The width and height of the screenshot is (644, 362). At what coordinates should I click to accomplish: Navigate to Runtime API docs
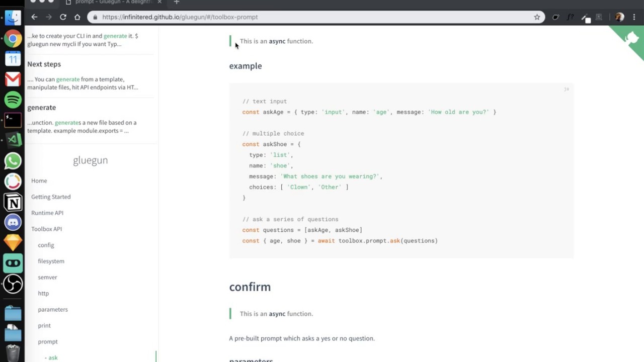tap(47, 213)
